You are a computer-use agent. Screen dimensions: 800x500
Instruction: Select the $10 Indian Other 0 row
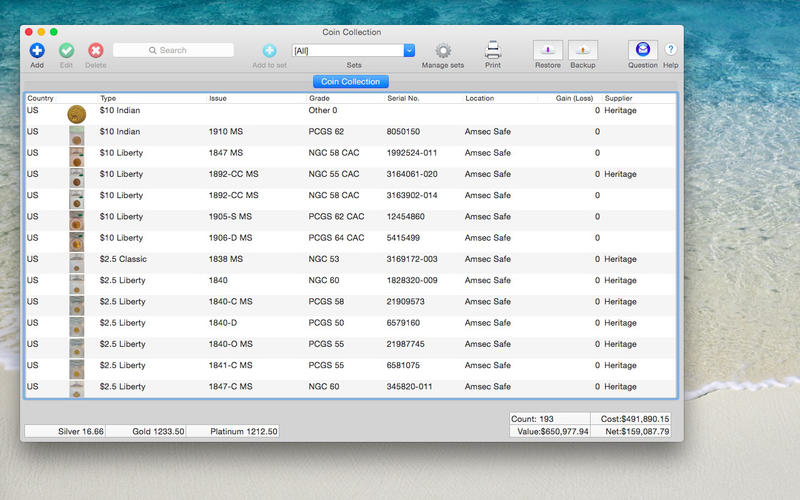coord(351,114)
